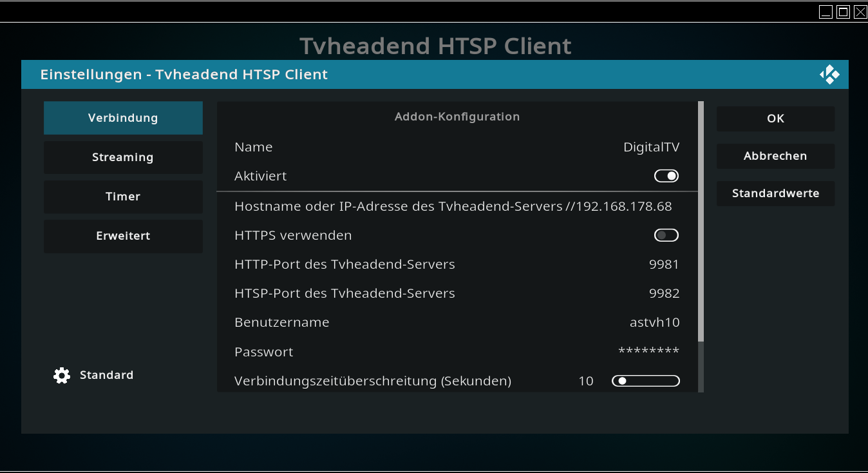
Task: Click the Kodi logo icon in header
Action: (829, 75)
